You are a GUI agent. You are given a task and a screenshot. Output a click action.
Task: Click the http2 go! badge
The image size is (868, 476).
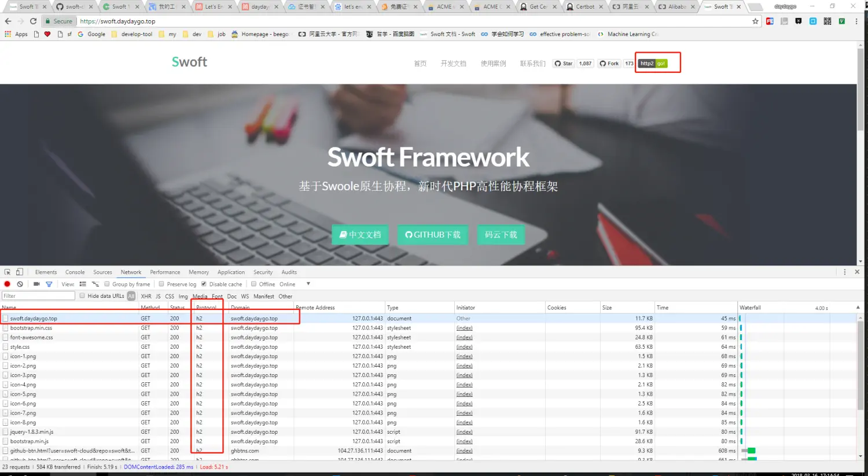(653, 64)
